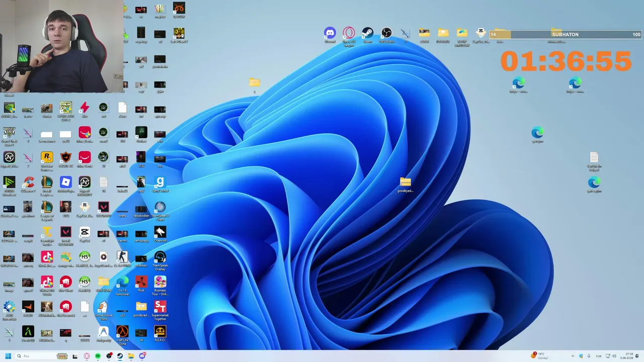Viewport: 644px width, 362px height.
Task: Select the Supermarket Together shortcut
Action: click(160, 311)
